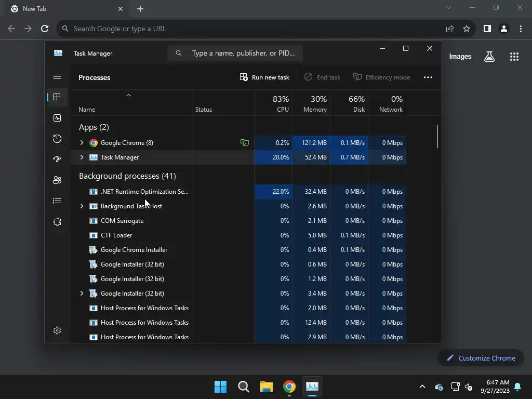
Task: Select the .NET Runtime Optimization Service row
Action: [238, 192]
